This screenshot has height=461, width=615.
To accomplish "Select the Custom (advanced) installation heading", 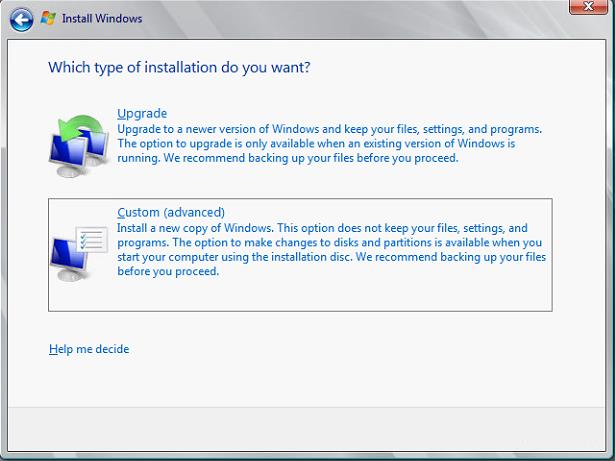I will 171,212.
